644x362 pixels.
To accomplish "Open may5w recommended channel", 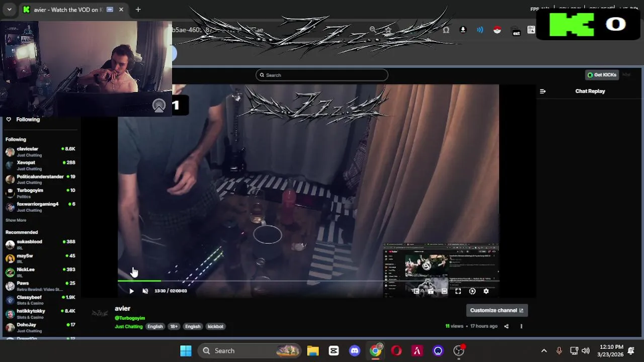I will pyautogui.click(x=40, y=258).
